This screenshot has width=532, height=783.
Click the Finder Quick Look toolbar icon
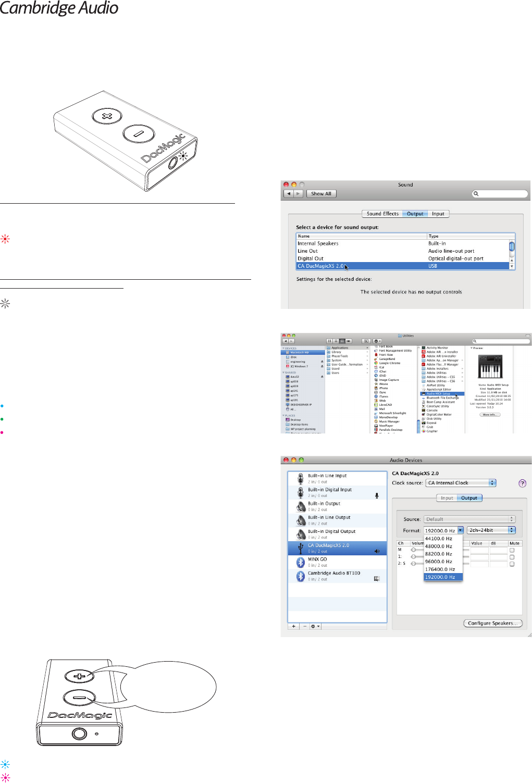[366, 341]
